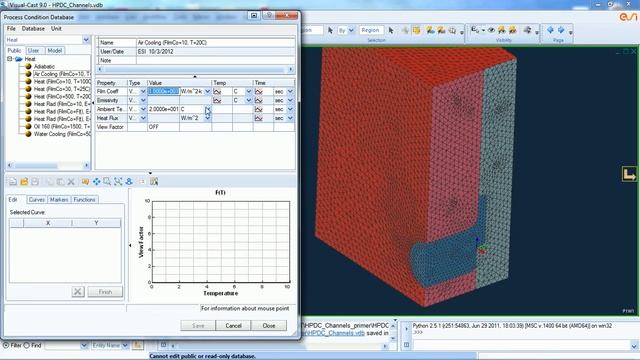Viewport: 640px width, 360px height.
Task: Click the Finish button
Action: point(105,292)
